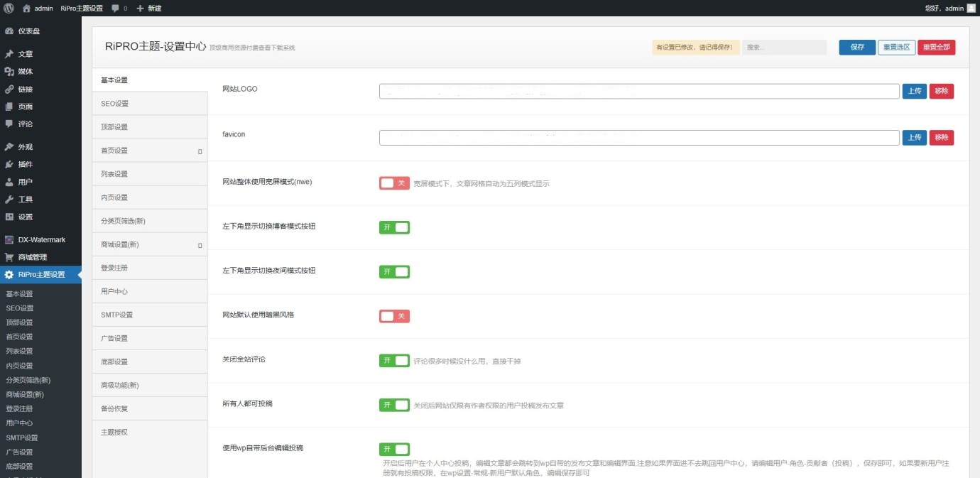Image resolution: width=980 pixels, height=478 pixels.
Task: Open 广告设置 in the dark sidebar submenu
Action: (x=20, y=452)
